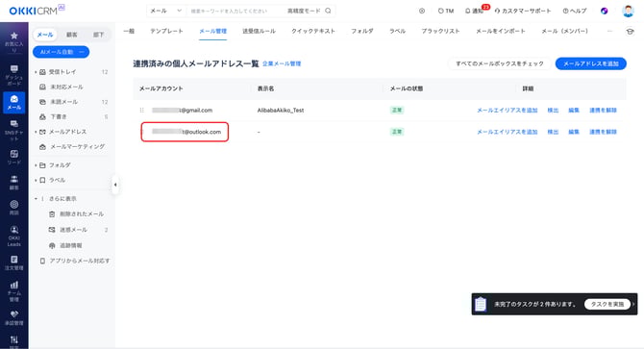
Task: Add mail alias for the outlook.com account
Action: click(x=508, y=132)
